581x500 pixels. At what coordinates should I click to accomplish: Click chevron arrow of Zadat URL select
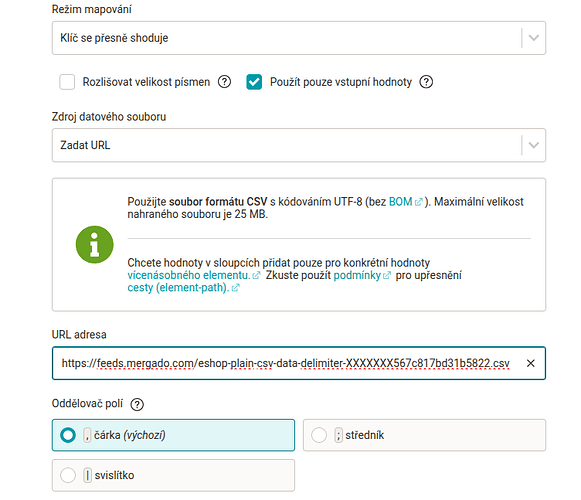pos(534,145)
